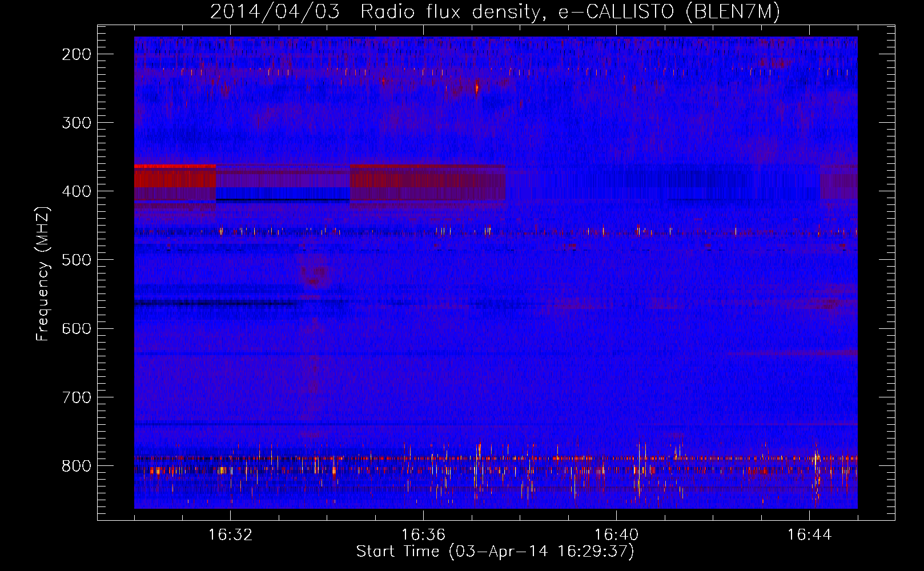Click the 16:40 time tick label
This screenshot has height=571, width=924.
tap(616, 535)
